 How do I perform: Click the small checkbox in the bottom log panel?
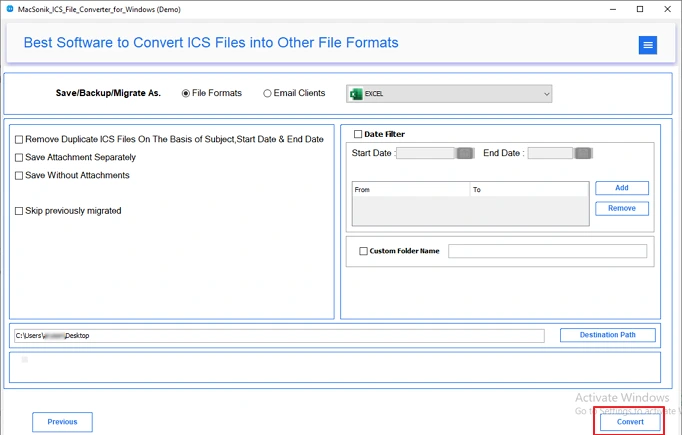(25, 360)
